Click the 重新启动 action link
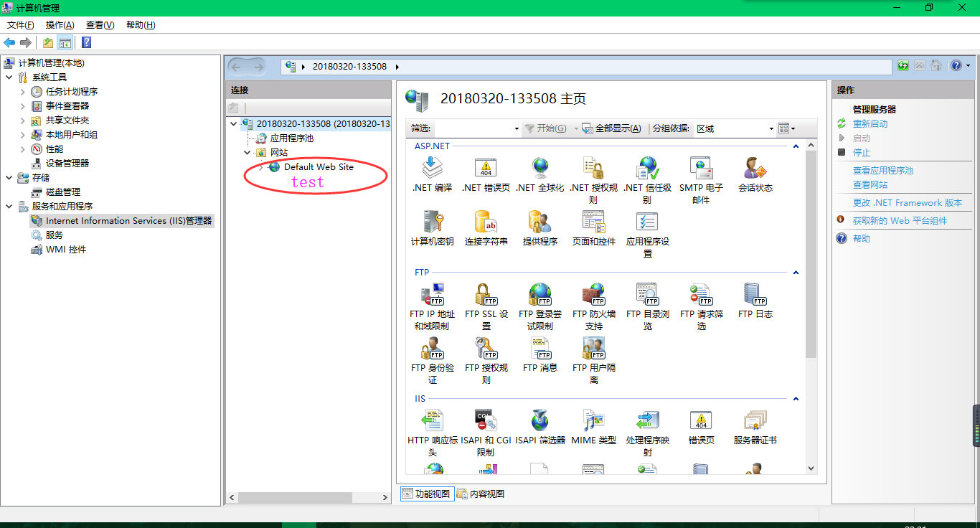Viewport: 980px width, 528px height. coord(870,123)
